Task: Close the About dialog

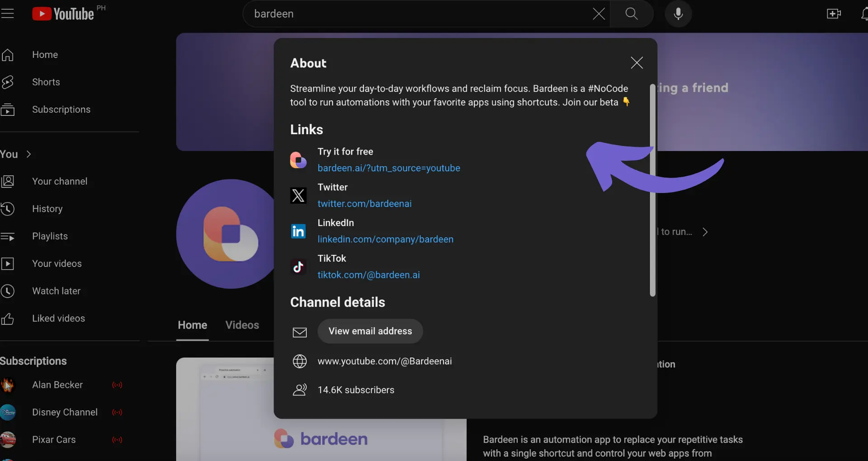Action: point(637,63)
